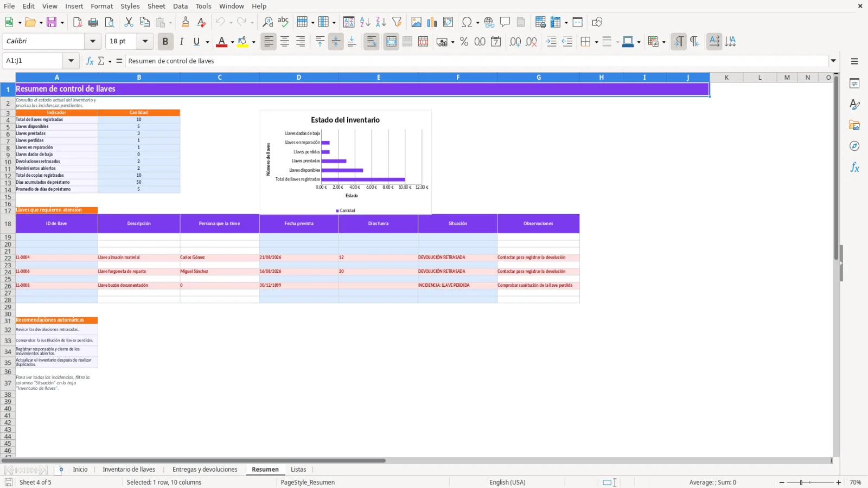Cut the selected cells

129,22
